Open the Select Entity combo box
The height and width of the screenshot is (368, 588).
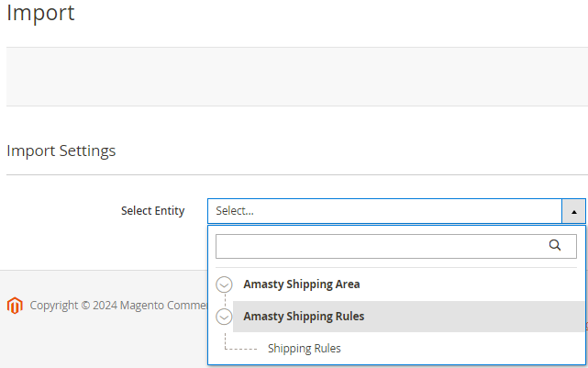click(x=397, y=211)
